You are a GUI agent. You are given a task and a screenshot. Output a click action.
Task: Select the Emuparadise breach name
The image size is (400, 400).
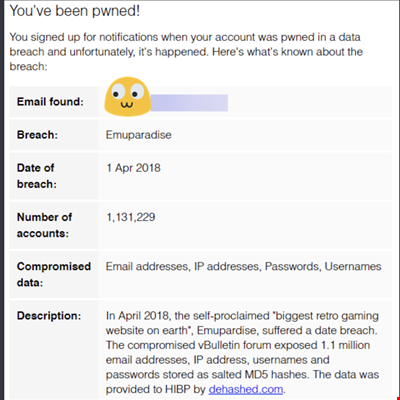(x=139, y=135)
